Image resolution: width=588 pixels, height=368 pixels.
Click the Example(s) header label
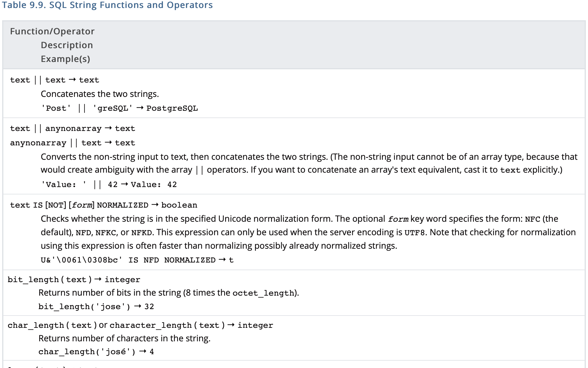65,59
